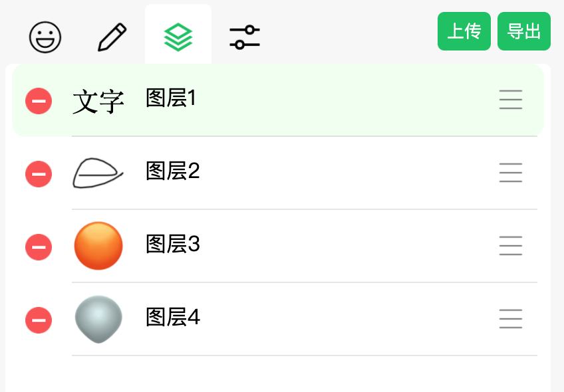The width and height of the screenshot is (564, 392).
Task: Select the pencil drawing tab
Action: pyautogui.click(x=112, y=37)
